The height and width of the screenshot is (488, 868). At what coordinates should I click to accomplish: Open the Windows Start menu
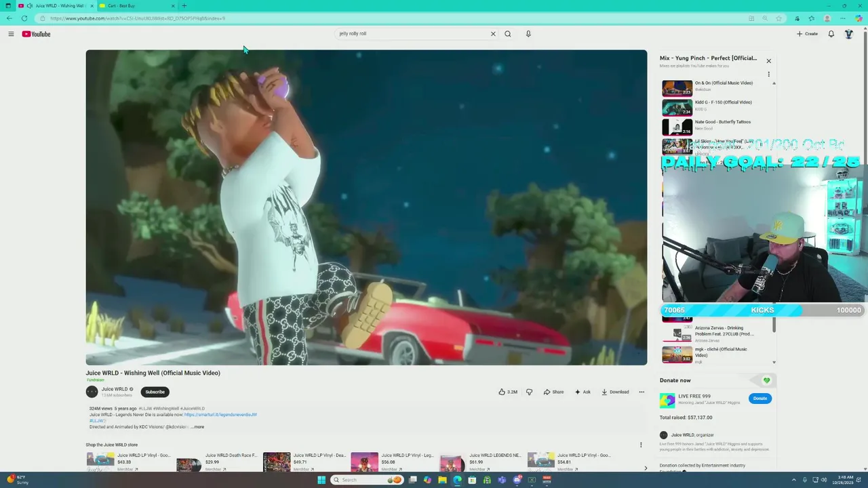click(321, 480)
